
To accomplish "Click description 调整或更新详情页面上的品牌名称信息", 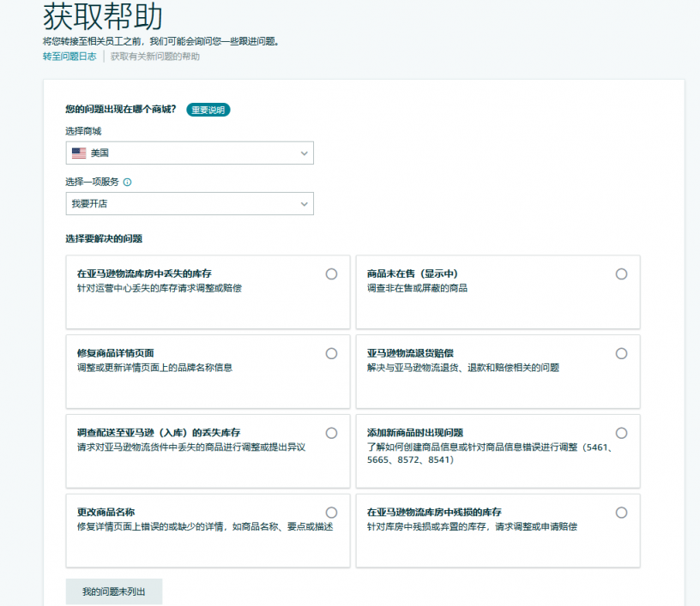I will pyautogui.click(x=154, y=368).
